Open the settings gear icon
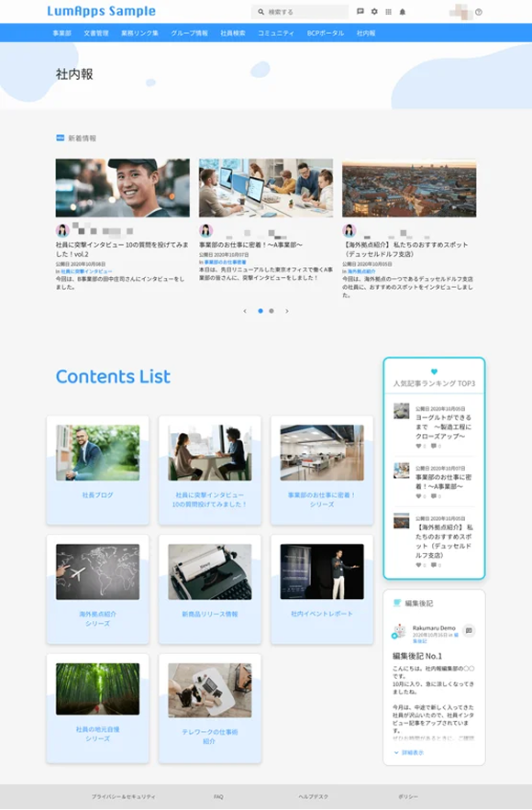The height and width of the screenshot is (810, 532). (x=374, y=11)
